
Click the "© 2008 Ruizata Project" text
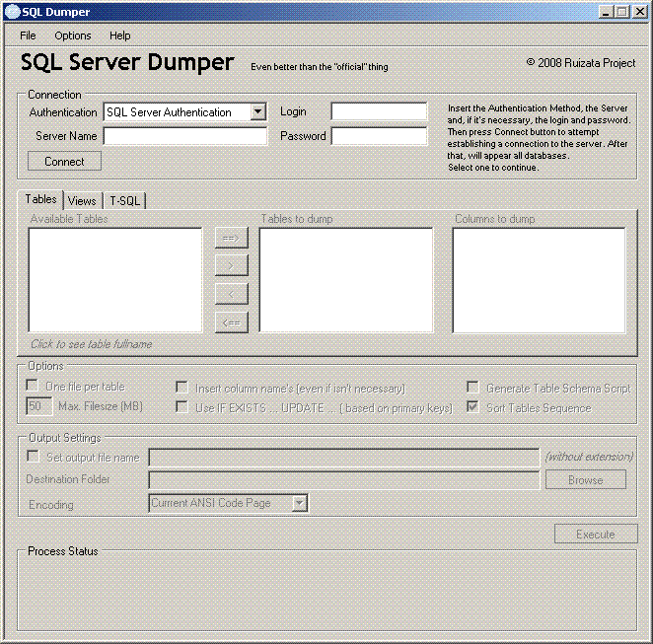pos(581,63)
